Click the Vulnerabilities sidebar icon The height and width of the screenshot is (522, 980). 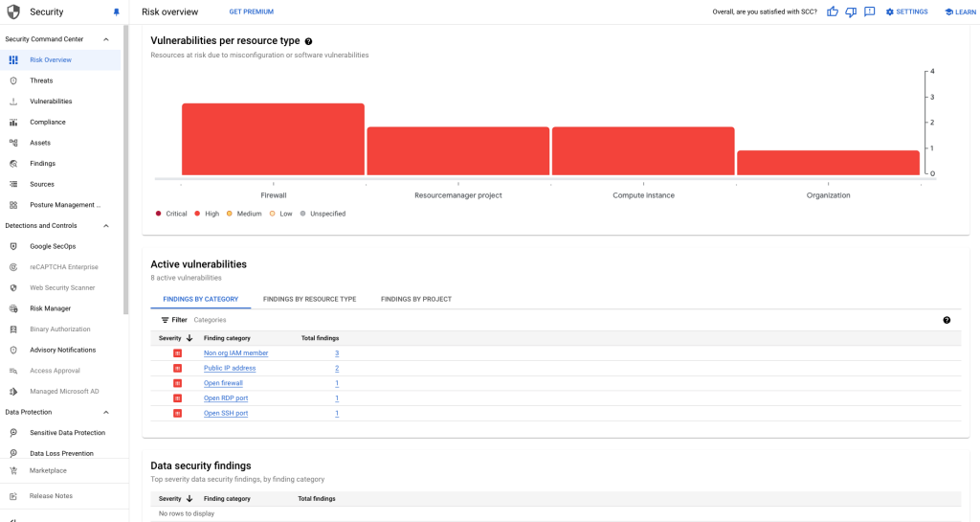[x=13, y=102]
